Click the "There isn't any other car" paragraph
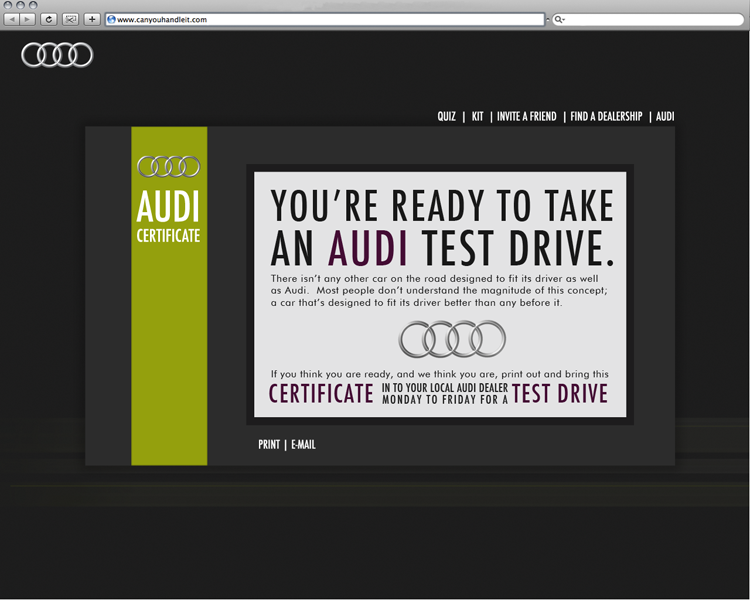Image resolution: width=750 pixels, height=600 pixels. [x=439, y=290]
